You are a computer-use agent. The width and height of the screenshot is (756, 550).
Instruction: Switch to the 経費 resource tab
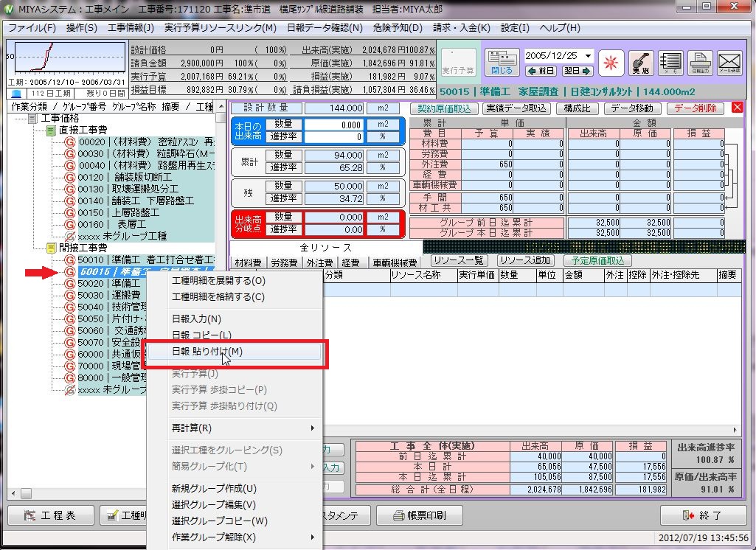tap(351, 262)
